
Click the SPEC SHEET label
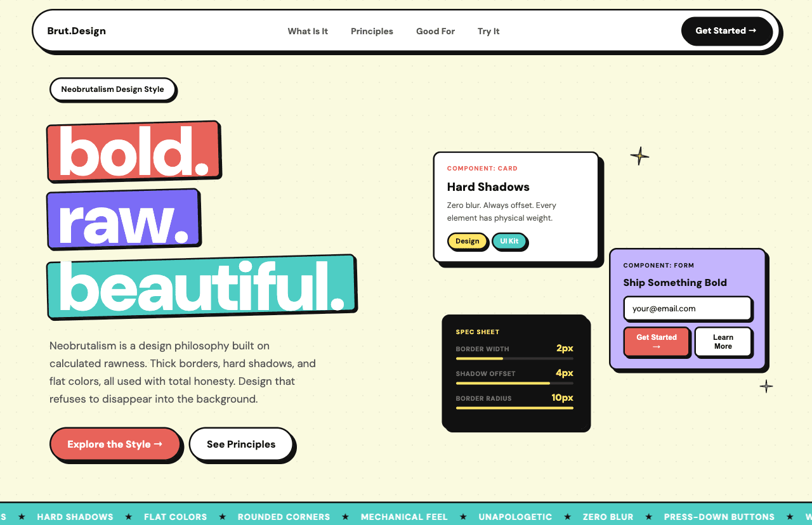[x=478, y=332]
